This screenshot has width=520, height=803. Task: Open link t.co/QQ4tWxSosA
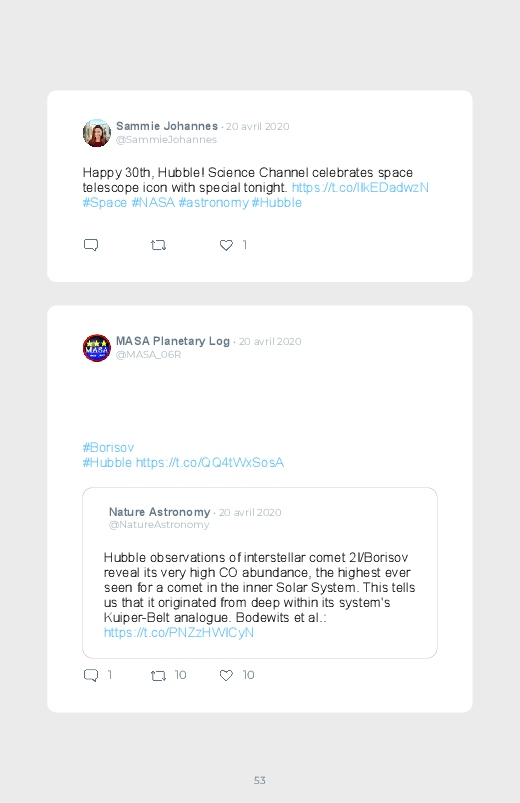tap(210, 462)
